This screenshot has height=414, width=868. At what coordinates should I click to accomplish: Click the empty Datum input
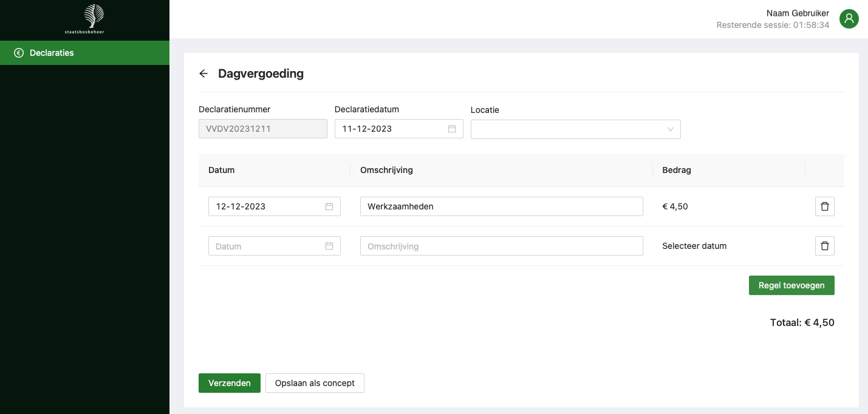coord(275,246)
